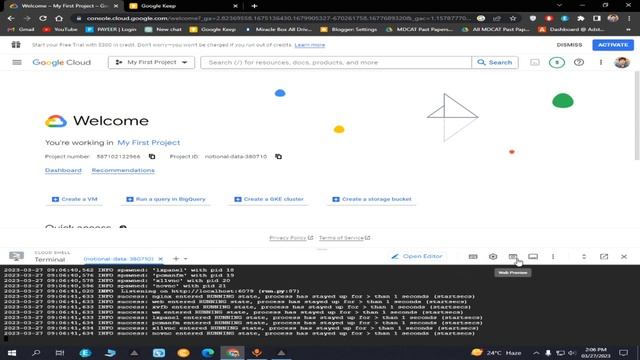The image size is (640, 360).
Task: Open the Google Cloud navigation hamburger menu
Action: coord(17,62)
